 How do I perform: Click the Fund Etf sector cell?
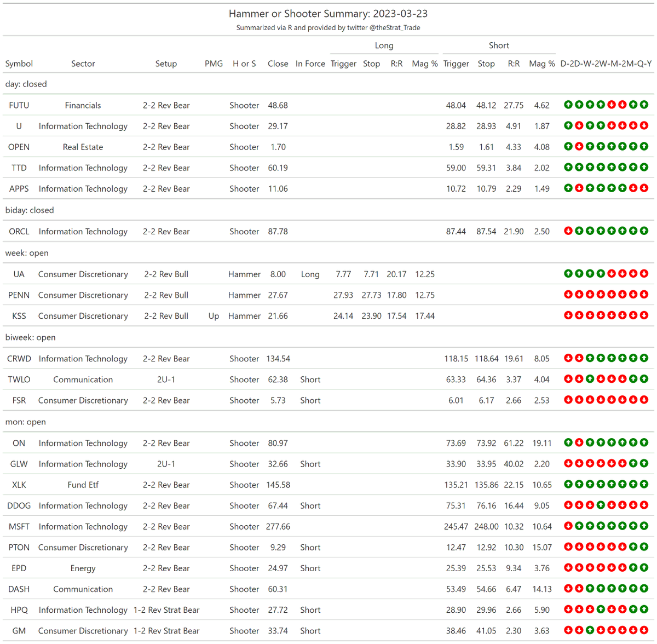pos(83,485)
